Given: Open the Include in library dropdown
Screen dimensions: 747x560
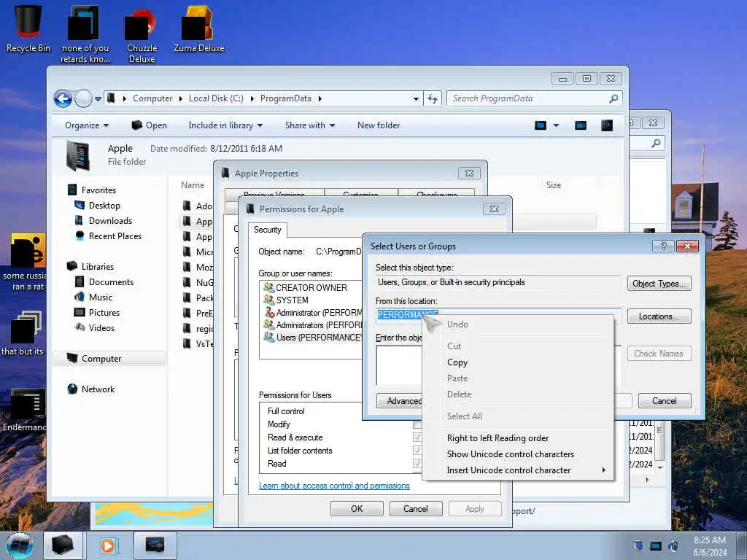Looking at the screenshot, I should [225, 125].
